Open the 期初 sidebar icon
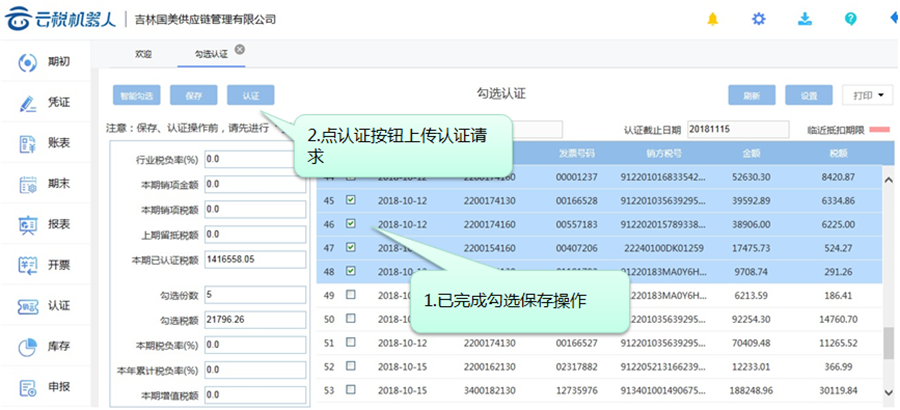The width and height of the screenshot is (900, 410). tap(28, 63)
